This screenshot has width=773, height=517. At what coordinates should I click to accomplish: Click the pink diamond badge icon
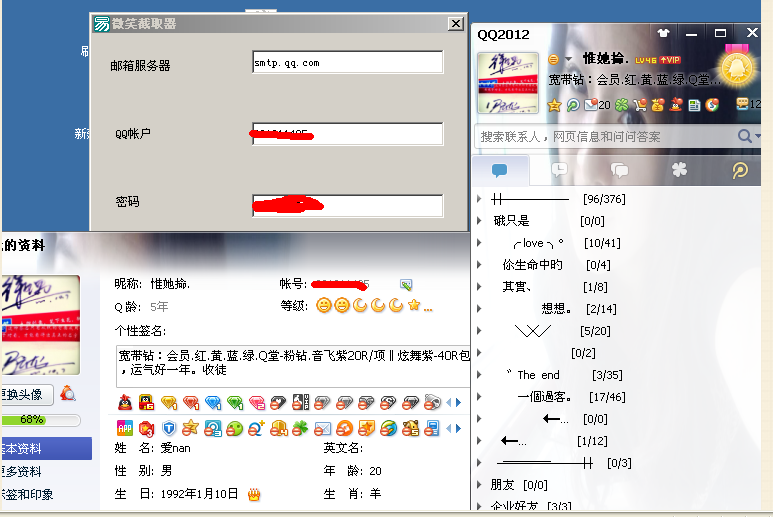point(257,403)
